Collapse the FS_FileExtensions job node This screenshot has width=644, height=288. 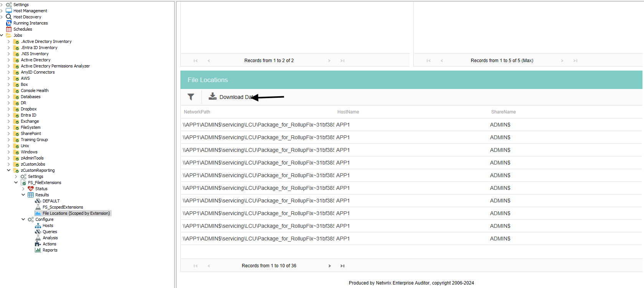click(x=16, y=183)
